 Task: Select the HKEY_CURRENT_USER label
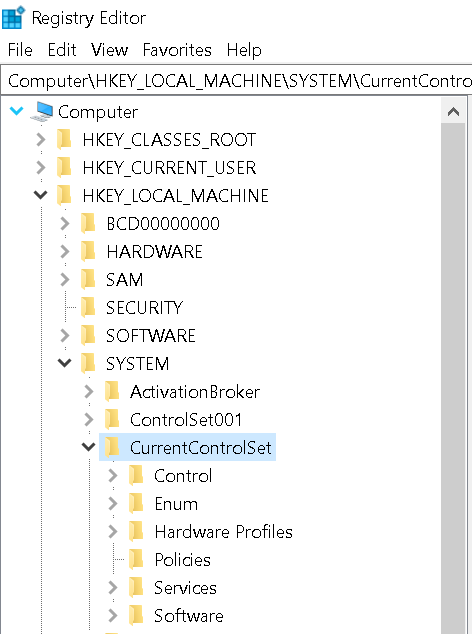coord(169,168)
